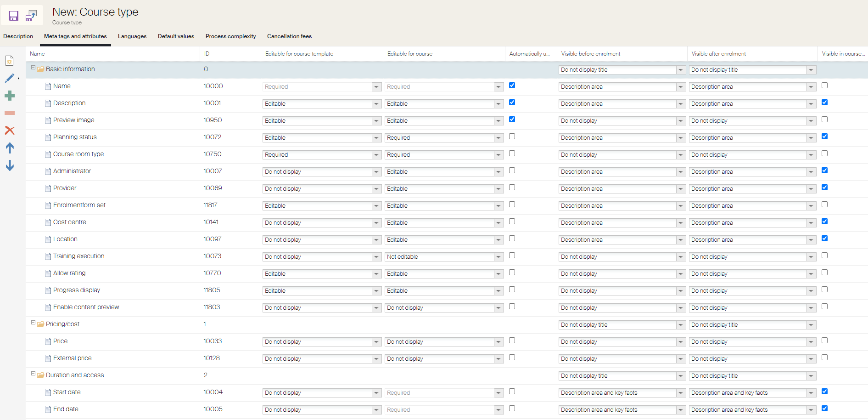Click the red minus icon in the sidebar

click(x=10, y=113)
